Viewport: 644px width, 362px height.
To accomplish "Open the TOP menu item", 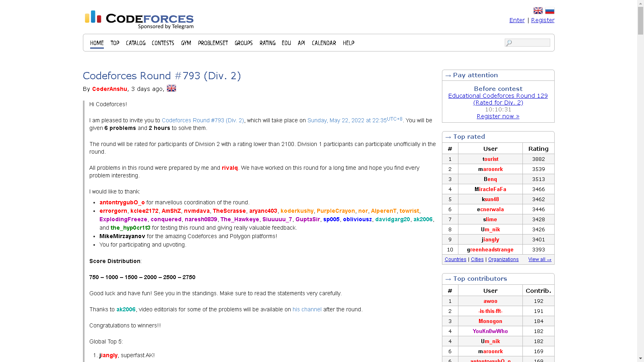I will (115, 43).
